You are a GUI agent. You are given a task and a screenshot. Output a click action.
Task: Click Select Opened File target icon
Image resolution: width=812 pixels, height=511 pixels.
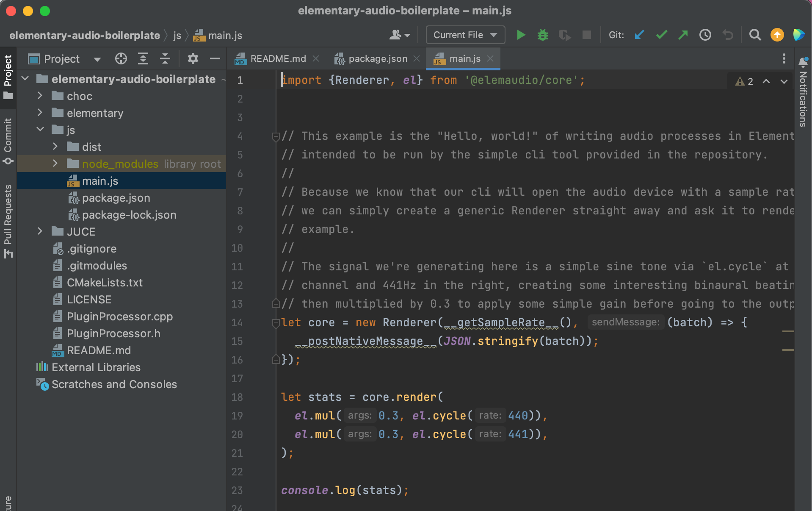tap(121, 59)
